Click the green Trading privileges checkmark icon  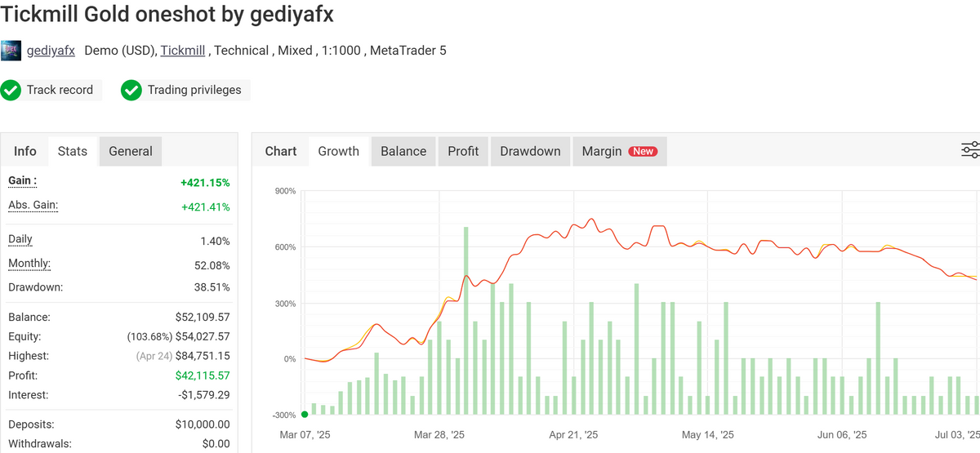(131, 90)
